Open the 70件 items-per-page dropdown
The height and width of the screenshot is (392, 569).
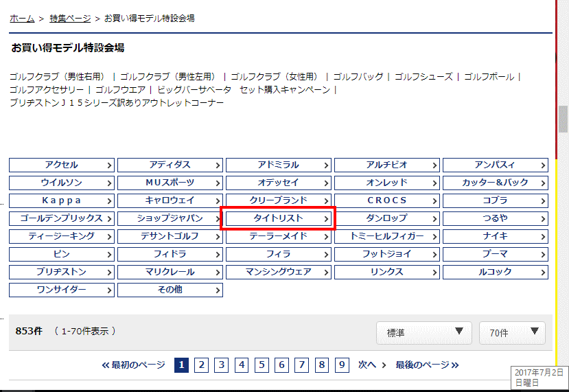click(512, 332)
